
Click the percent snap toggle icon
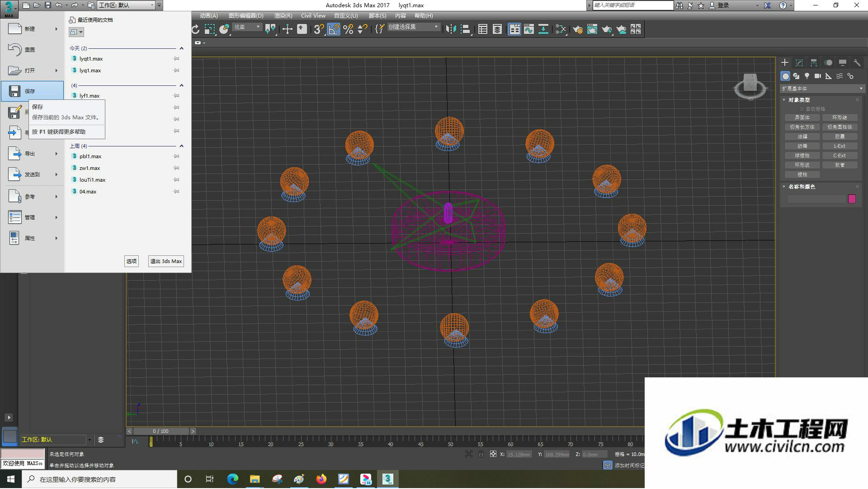348,29
